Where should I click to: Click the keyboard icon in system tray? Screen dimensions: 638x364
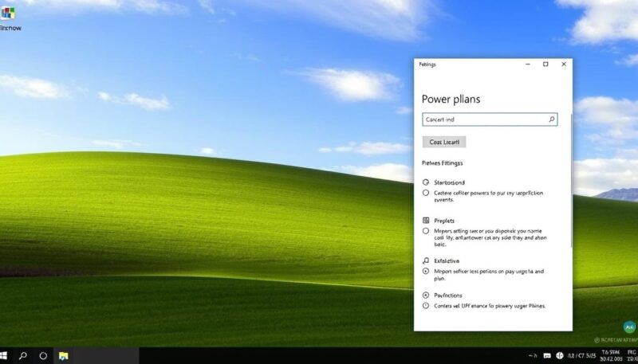click(547, 356)
